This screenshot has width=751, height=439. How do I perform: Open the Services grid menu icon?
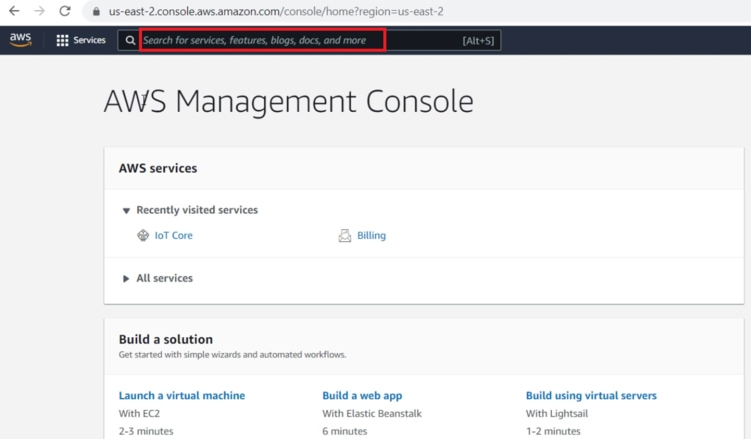point(62,40)
